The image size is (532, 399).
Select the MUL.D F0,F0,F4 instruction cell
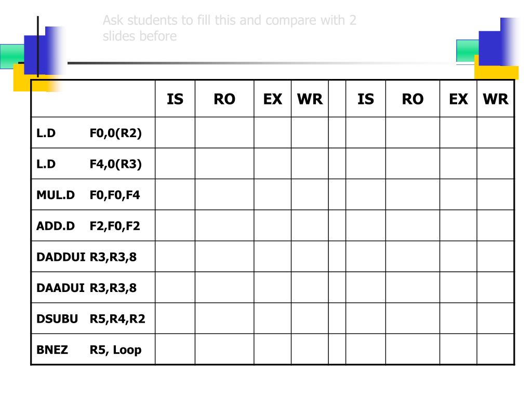[94, 195]
